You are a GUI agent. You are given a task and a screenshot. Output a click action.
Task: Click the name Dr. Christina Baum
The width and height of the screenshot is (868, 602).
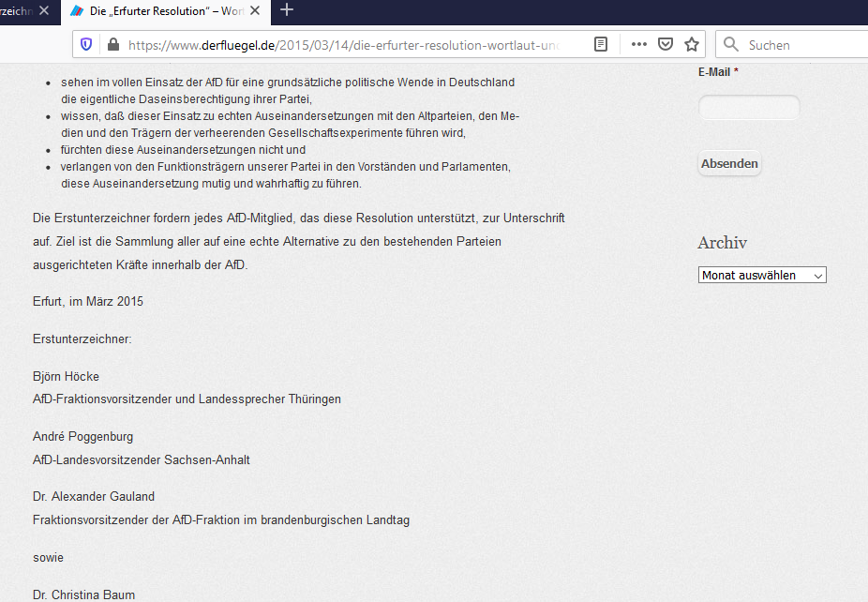tap(83, 594)
